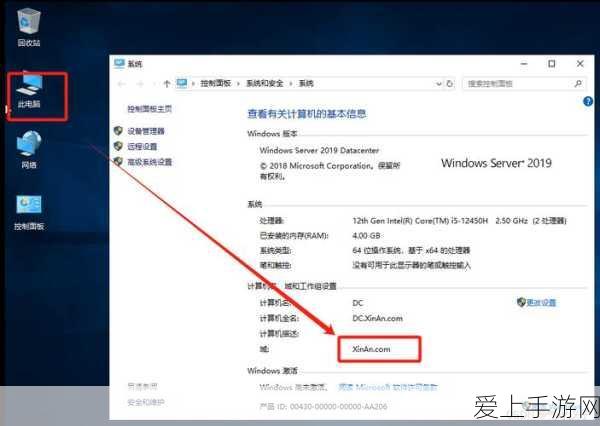
Task: Close the System window
Action: [580, 64]
